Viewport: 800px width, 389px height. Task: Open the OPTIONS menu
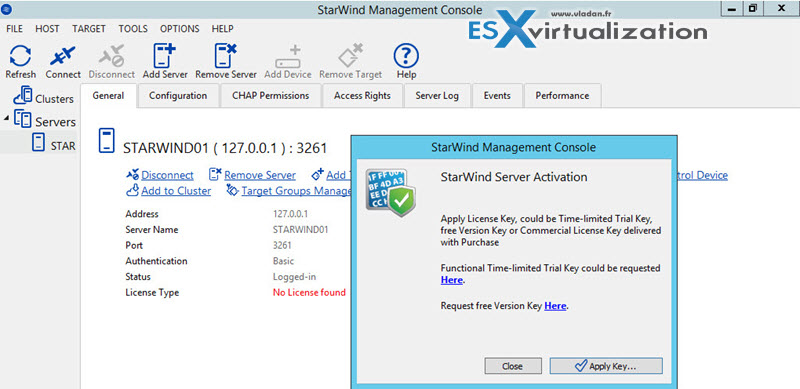(x=180, y=29)
